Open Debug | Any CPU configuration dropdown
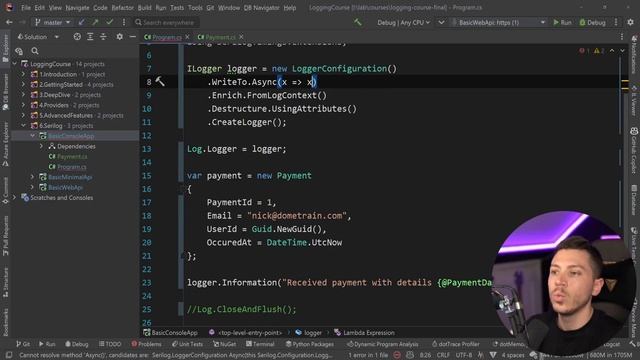The width and height of the screenshot is (640, 360). [403, 22]
